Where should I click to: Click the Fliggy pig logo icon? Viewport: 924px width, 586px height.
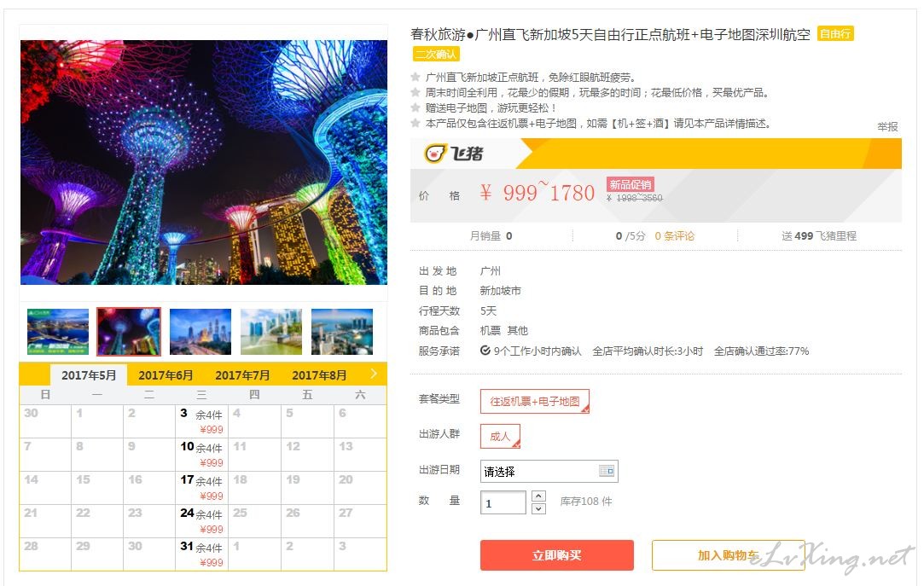coord(434,154)
